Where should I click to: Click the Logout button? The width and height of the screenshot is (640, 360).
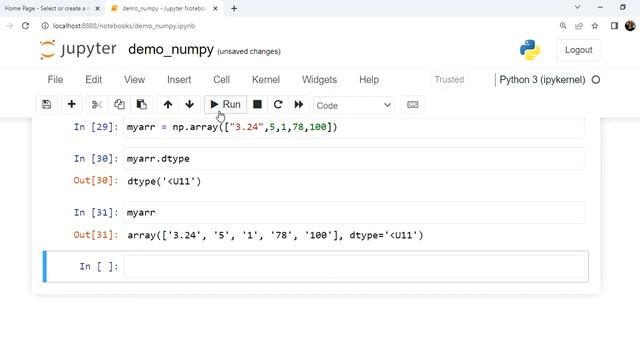[578, 50]
